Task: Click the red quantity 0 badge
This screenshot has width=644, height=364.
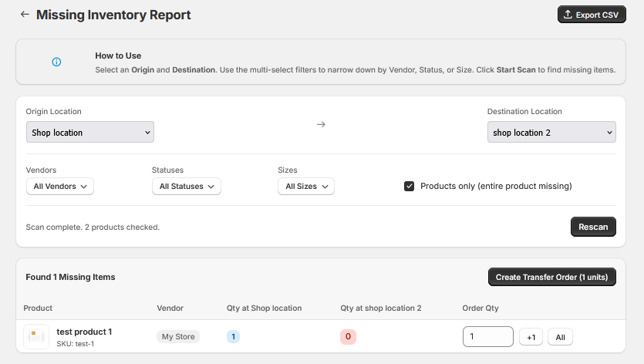Action: pyautogui.click(x=348, y=337)
